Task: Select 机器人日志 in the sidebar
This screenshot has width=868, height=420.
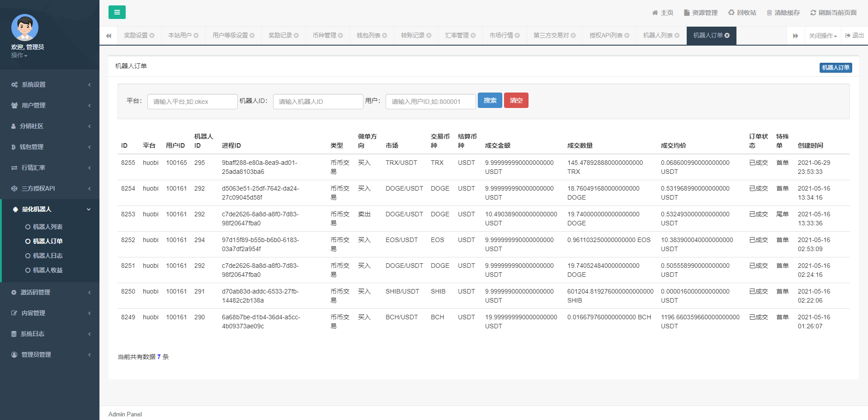Action: point(47,256)
